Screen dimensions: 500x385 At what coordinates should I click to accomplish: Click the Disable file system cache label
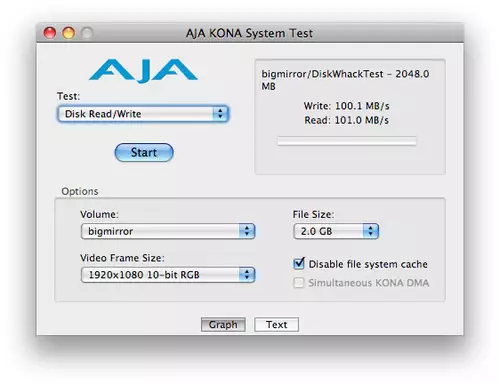click(x=368, y=264)
